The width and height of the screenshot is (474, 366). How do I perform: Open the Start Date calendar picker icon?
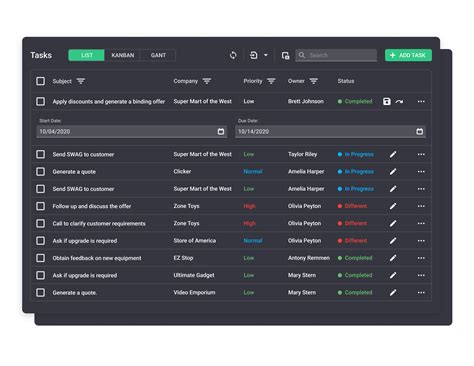click(x=221, y=131)
